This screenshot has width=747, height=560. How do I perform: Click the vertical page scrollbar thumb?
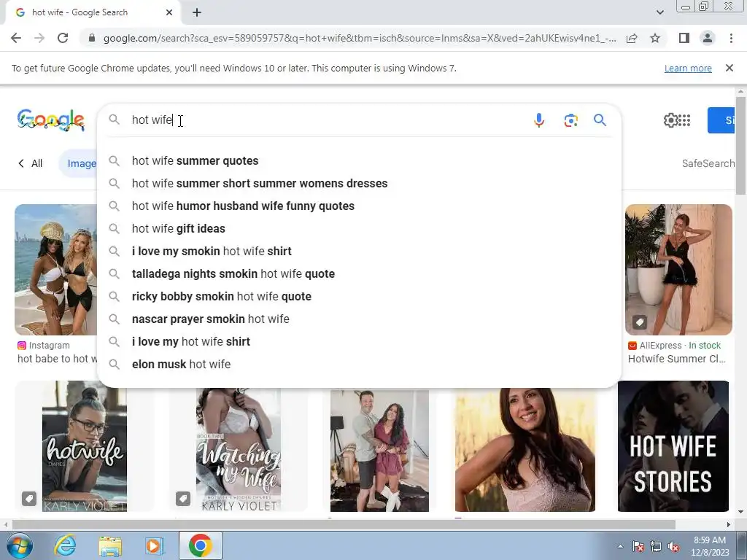740,145
